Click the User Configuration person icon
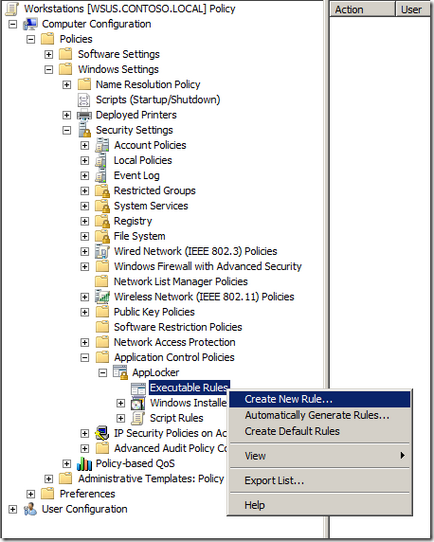Viewport: 434px width, 542px height. pos(30,509)
